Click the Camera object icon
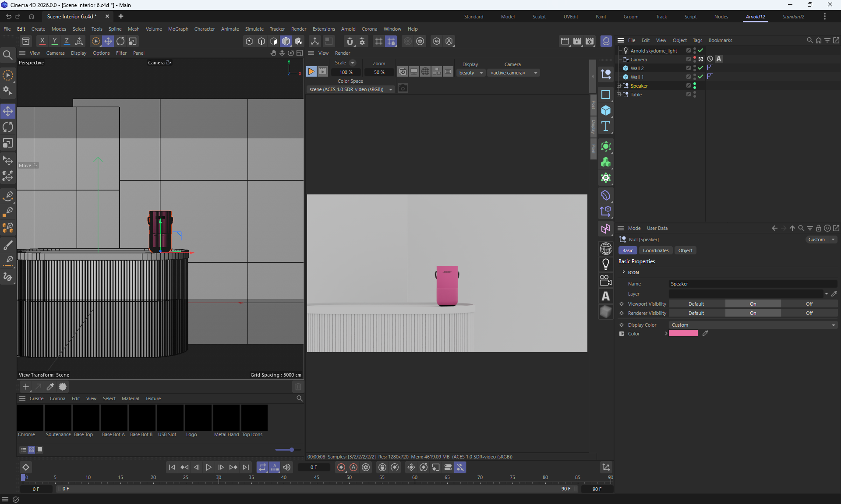The image size is (841, 504). [606, 280]
